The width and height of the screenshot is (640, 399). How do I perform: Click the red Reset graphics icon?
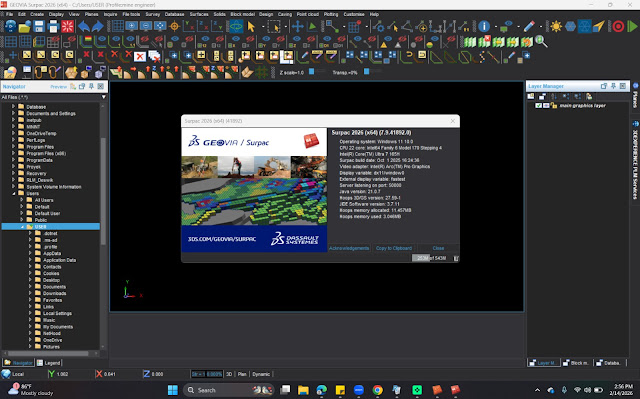click(67, 27)
